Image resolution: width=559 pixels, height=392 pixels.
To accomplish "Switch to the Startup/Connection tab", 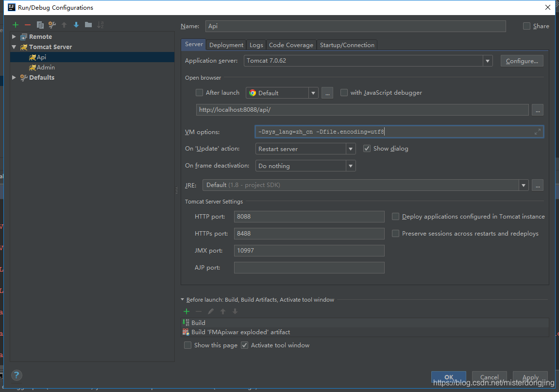I will (x=347, y=45).
